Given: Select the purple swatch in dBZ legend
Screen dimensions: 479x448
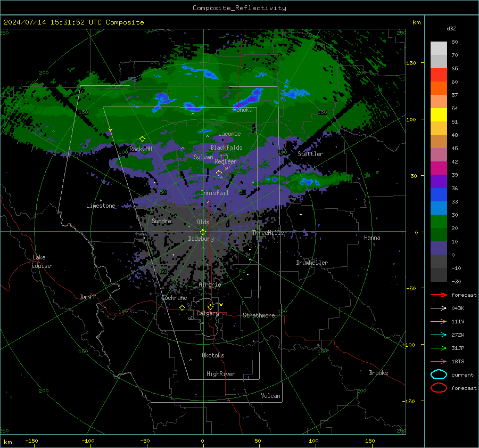Looking at the screenshot, I should (x=439, y=182).
